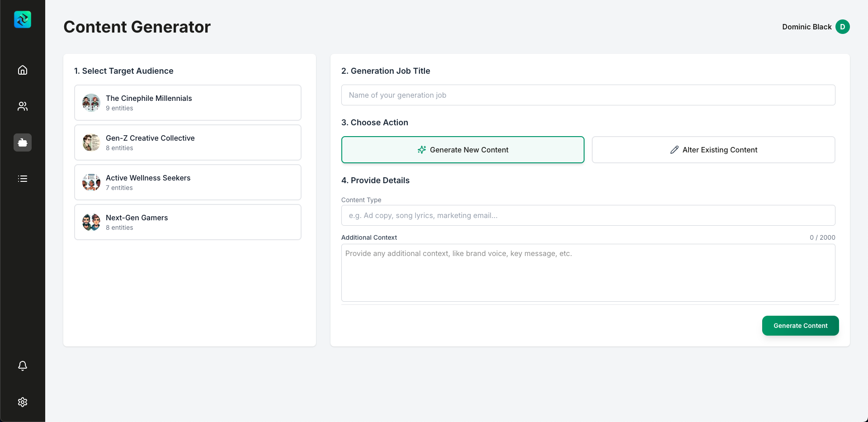Click into the Content Type field
Image resolution: width=868 pixels, height=422 pixels.
tap(588, 215)
